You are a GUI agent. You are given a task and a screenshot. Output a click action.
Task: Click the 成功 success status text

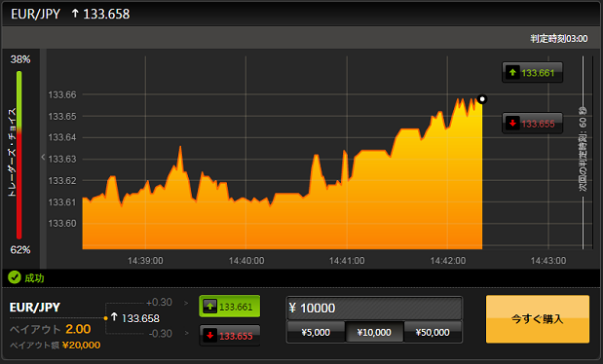tap(34, 278)
